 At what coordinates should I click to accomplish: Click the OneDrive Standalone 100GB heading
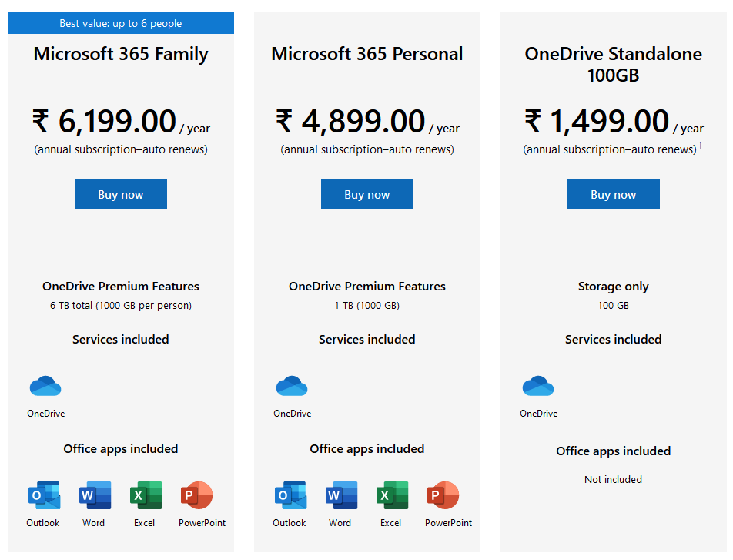coord(614,65)
